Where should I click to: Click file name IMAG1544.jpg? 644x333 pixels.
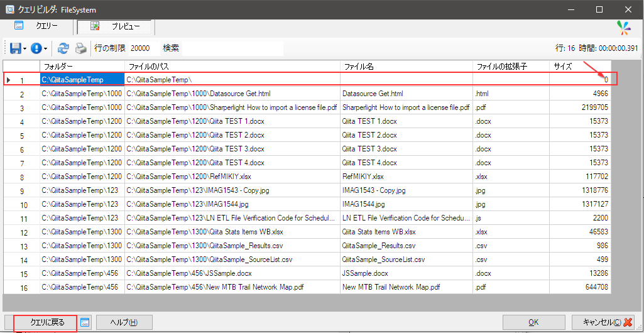[x=364, y=205]
